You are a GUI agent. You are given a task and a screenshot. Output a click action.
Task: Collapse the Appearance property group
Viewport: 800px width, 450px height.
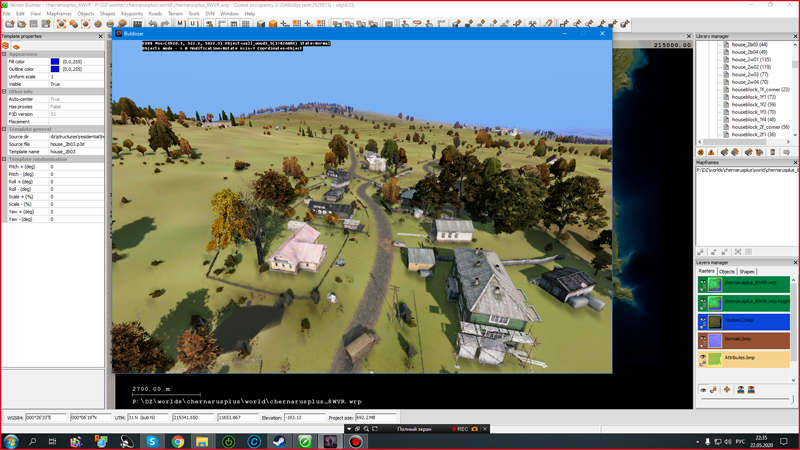click(4, 54)
